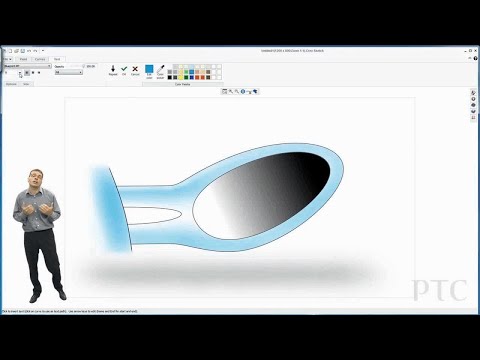Click the status bar hint text
The width and height of the screenshot is (480, 360).
coord(70,311)
